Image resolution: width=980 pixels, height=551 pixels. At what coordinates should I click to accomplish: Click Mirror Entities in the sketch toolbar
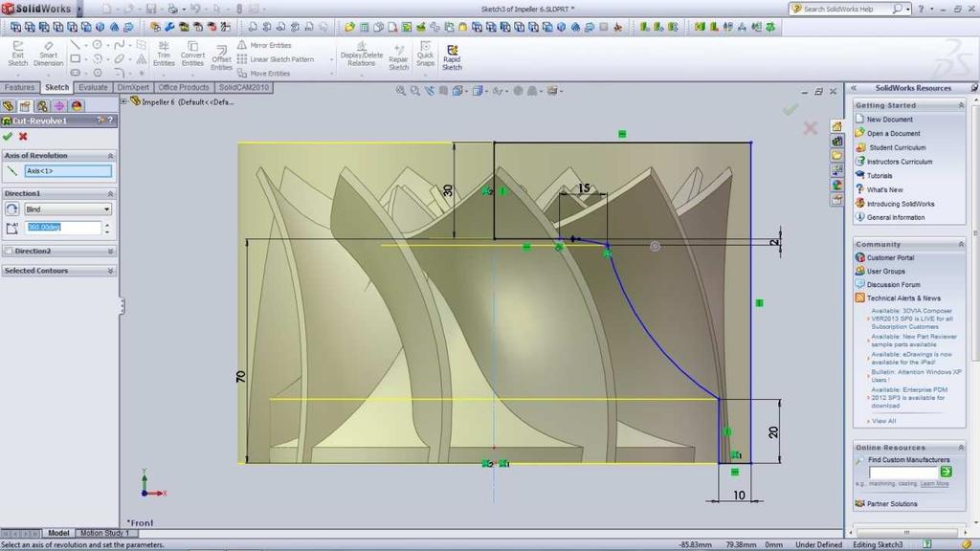[264, 45]
